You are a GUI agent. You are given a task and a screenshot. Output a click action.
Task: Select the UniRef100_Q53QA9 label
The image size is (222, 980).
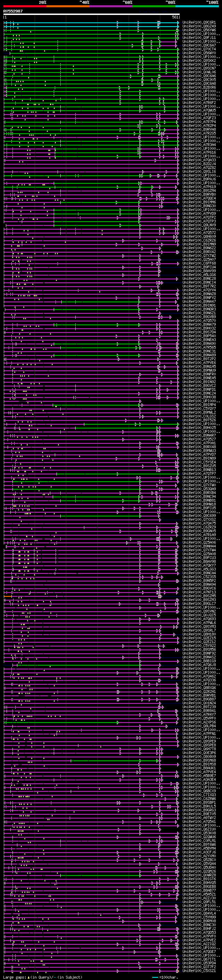point(199,489)
